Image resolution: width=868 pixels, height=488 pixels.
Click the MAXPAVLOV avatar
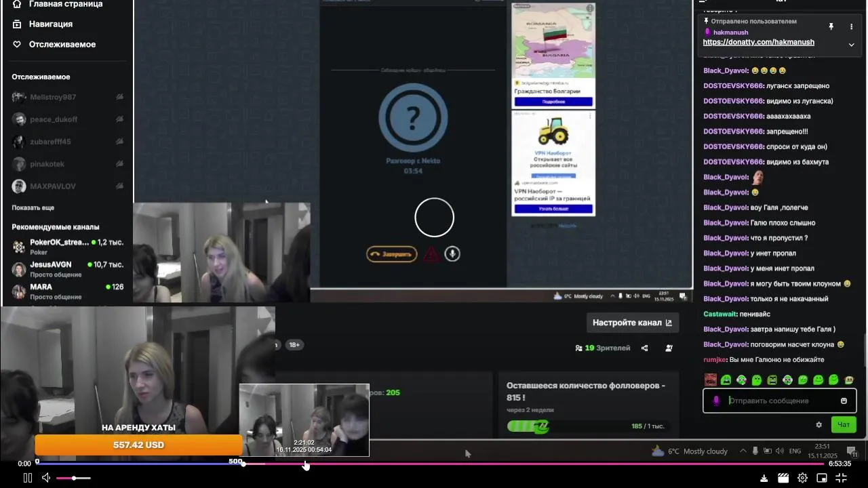coord(19,186)
